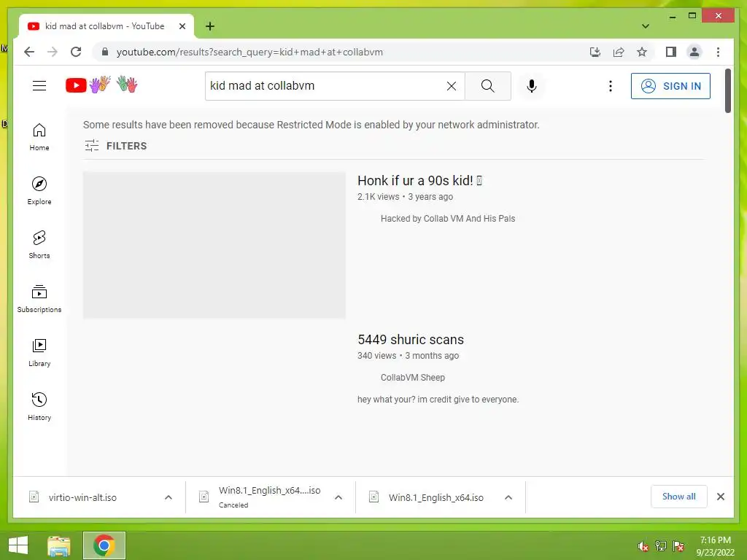Viewport: 747px width, 560px height.
Task: Go to Home in the sidebar
Action: pos(39,137)
